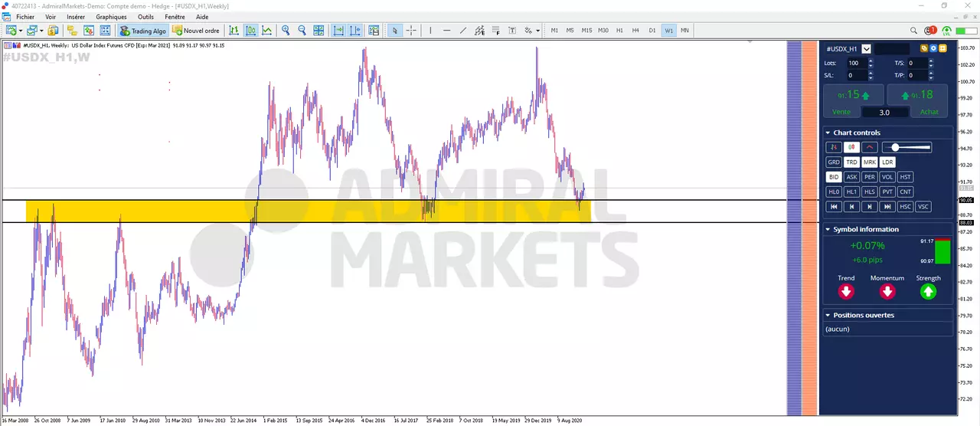
Task: Select the vertical line tool
Action: (x=430, y=31)
